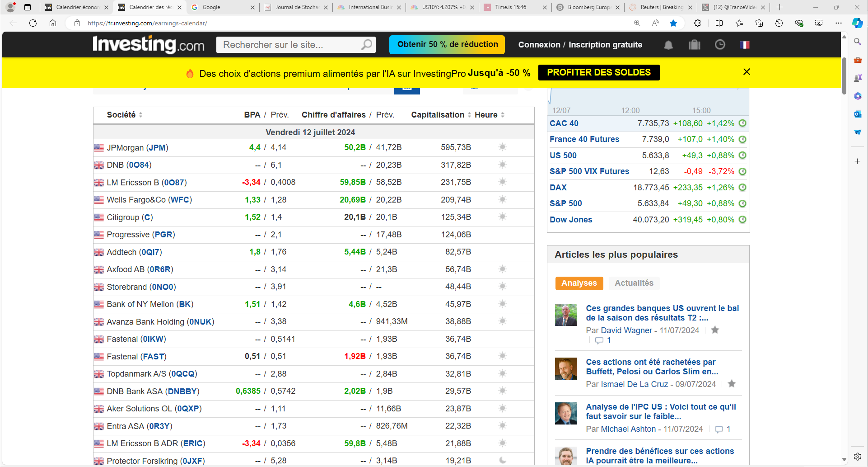Image resolution: width=868 pixels, height=467 pixels.
Task: Select the Analyses tab in popular articles
Action: 579,283
